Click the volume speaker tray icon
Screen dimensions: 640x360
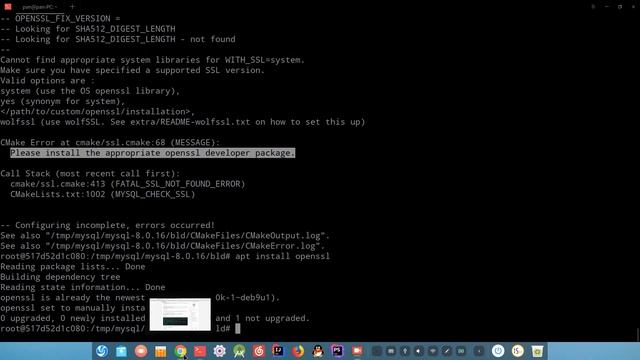419,351
